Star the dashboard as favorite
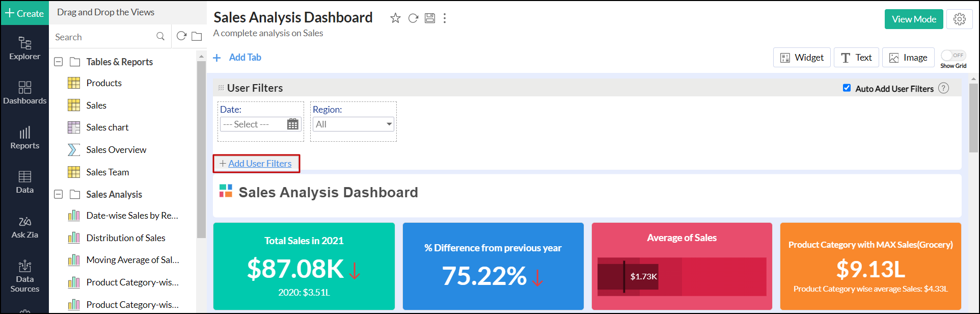The image size is (980, 314). [395, 18]
